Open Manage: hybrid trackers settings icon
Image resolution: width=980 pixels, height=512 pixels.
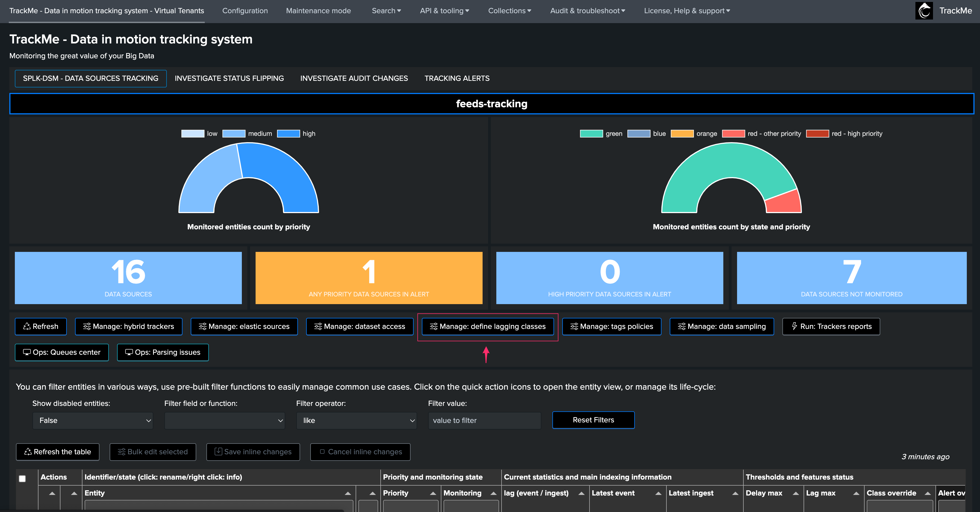point(87,326)
